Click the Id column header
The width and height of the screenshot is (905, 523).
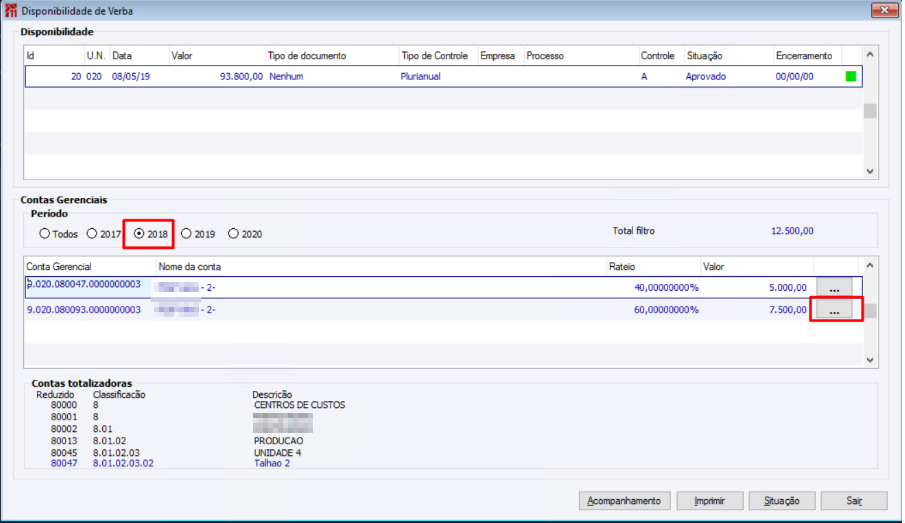pyautogui.click(x=54, y=56)
